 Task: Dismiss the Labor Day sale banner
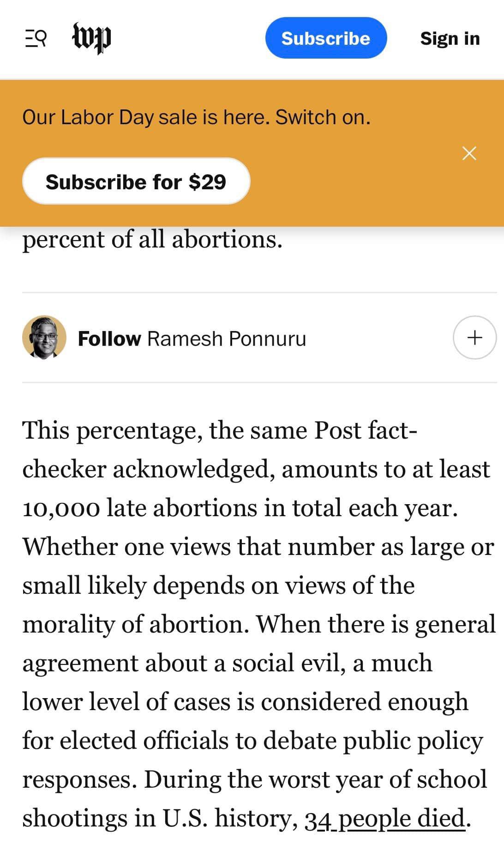pyautogui.click(x=469, y=153)
